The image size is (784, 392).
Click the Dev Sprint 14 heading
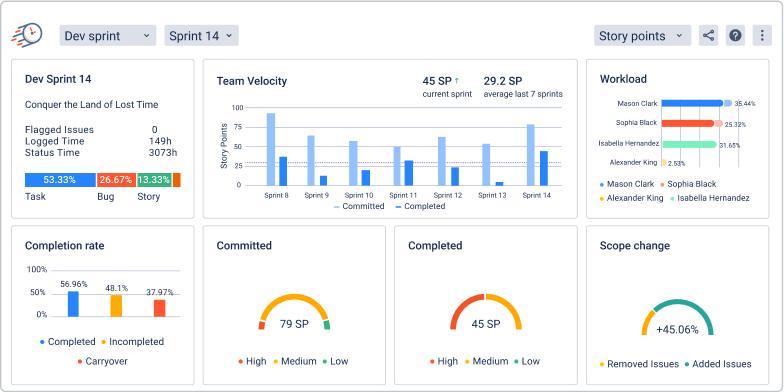click(58, 79)
